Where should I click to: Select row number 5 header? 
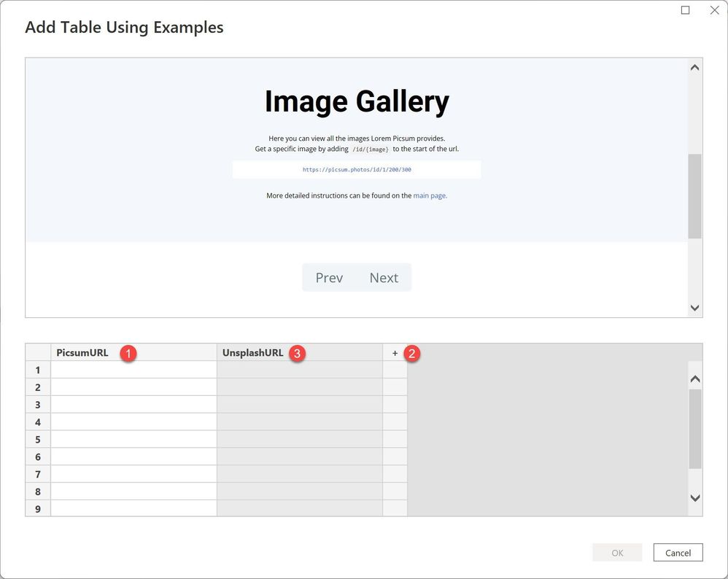coord(38,440)
